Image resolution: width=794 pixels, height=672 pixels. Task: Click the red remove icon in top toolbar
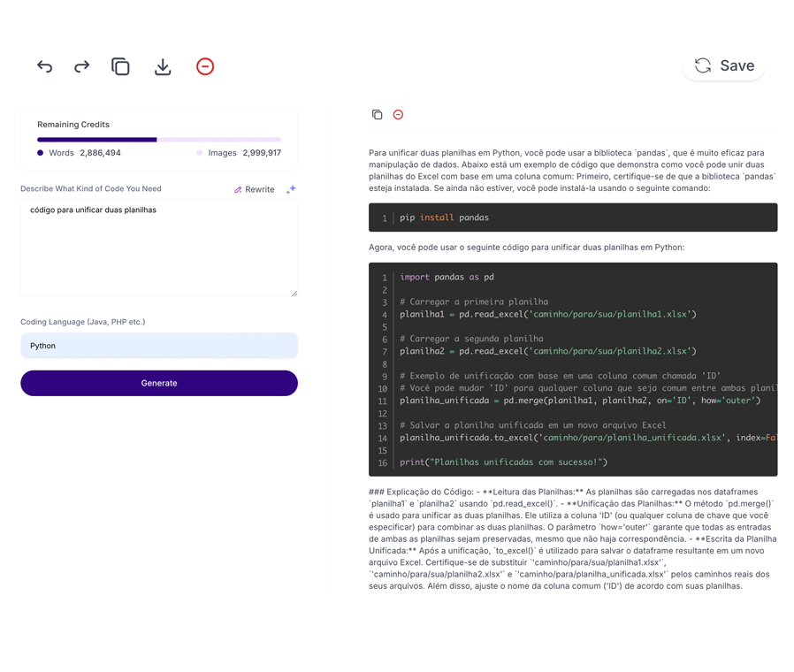coord(205,66)
